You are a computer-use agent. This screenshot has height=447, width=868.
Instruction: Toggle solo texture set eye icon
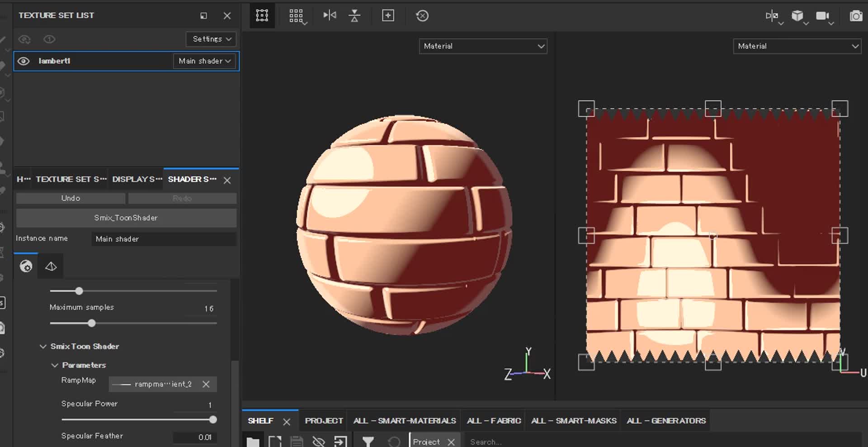49,39
